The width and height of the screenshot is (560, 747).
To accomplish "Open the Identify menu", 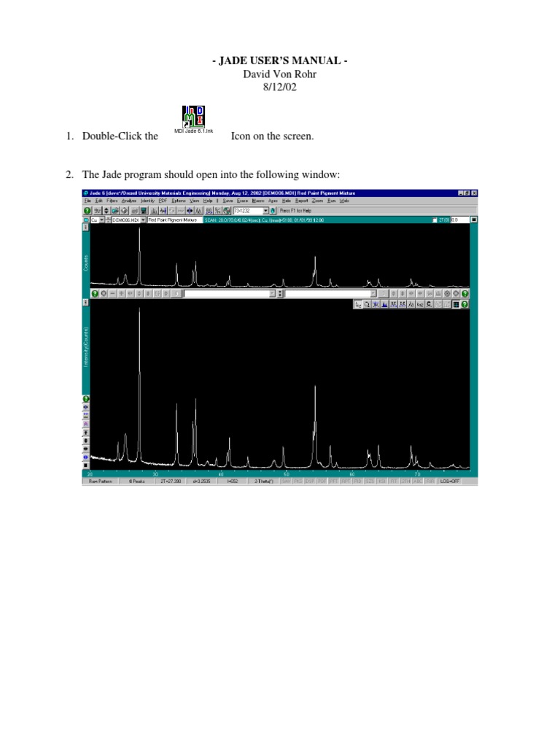I will pyautogui.click(x=147, y=201).
